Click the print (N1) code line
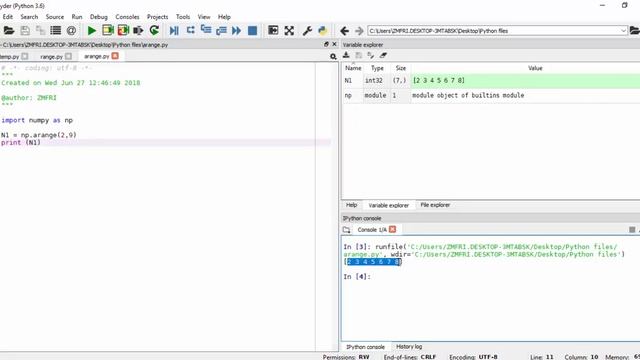The image size is (640, 360). click(x=21, y=142)
